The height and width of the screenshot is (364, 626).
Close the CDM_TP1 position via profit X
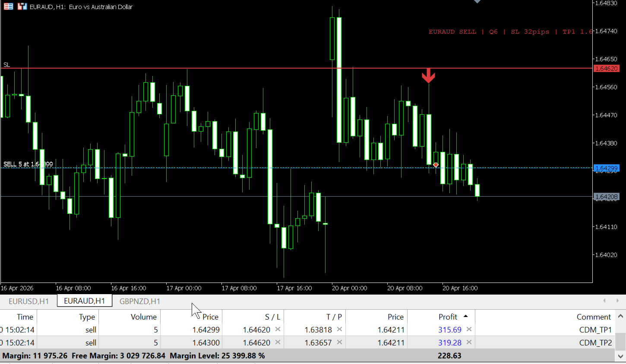click(469, 329)
